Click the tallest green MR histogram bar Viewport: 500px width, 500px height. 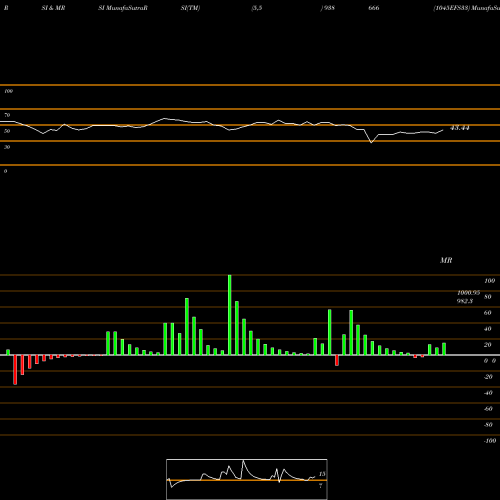click(230, 315)
